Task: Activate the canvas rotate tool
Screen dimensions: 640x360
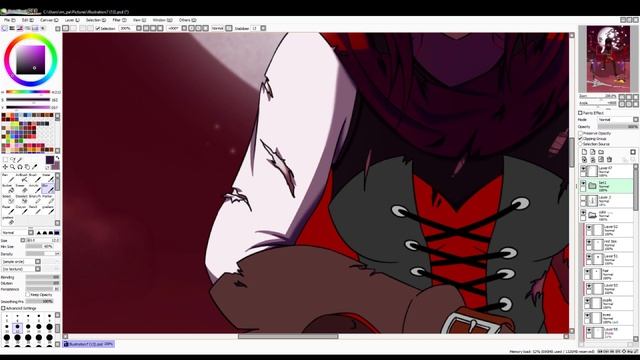Action: coord(20,167)
